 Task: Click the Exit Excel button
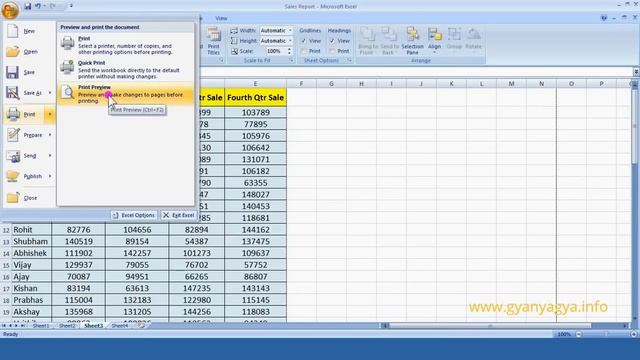pyautogui.click(x=179, y=215)
